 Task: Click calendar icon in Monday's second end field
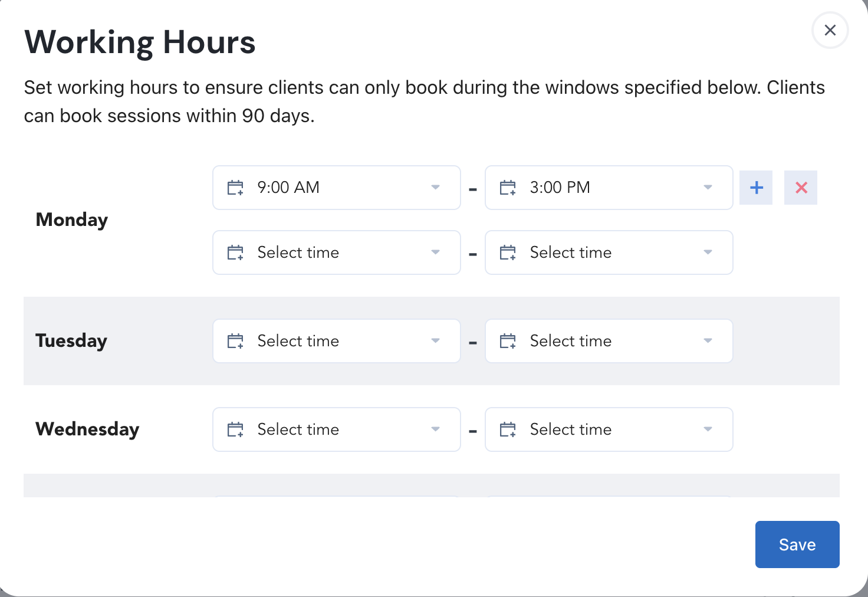tap(508, 252)
